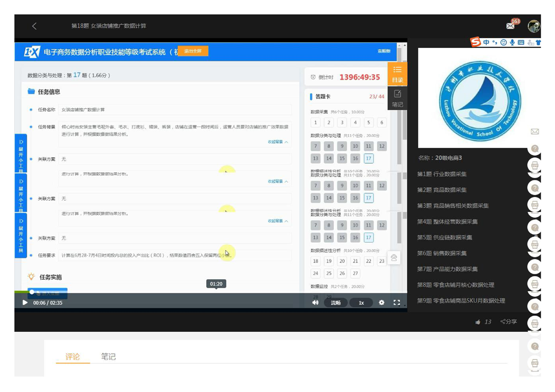Open the 1x playback speed selector

(361, 303)
